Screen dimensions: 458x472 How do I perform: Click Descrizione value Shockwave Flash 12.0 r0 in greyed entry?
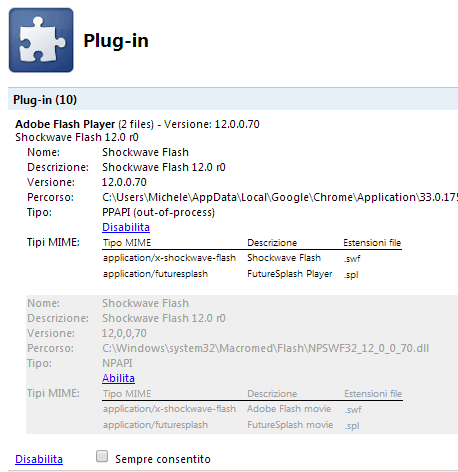tap(164, 318)
